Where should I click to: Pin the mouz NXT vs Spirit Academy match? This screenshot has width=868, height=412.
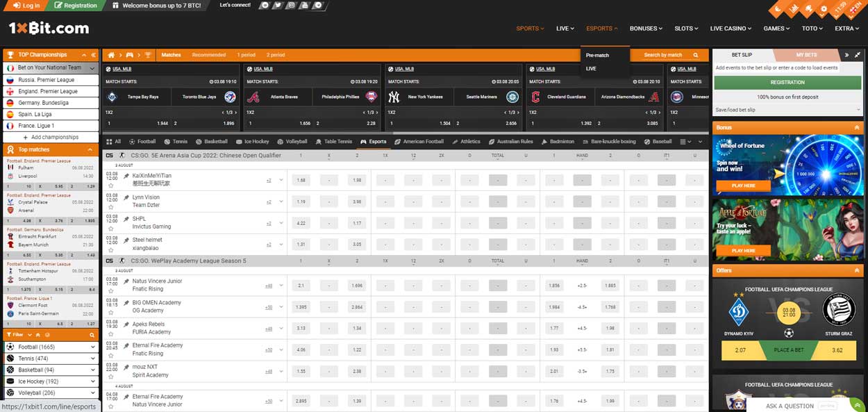126,368
